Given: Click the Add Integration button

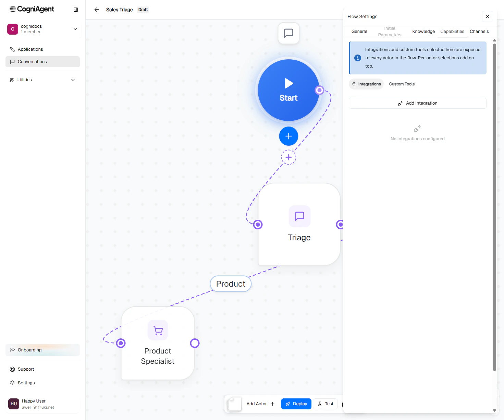Looking at the screenshot, I should tap(418, 103).
